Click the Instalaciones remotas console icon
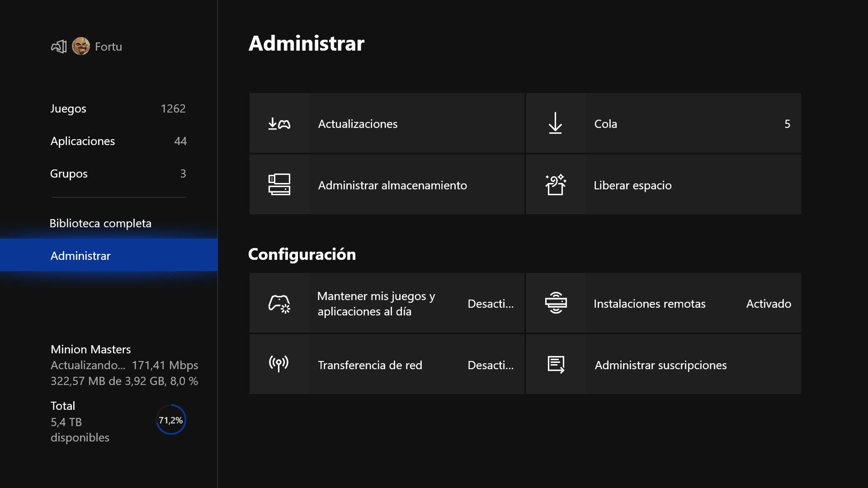The height and width of the screenshot is (488, 868). [555, 303]
